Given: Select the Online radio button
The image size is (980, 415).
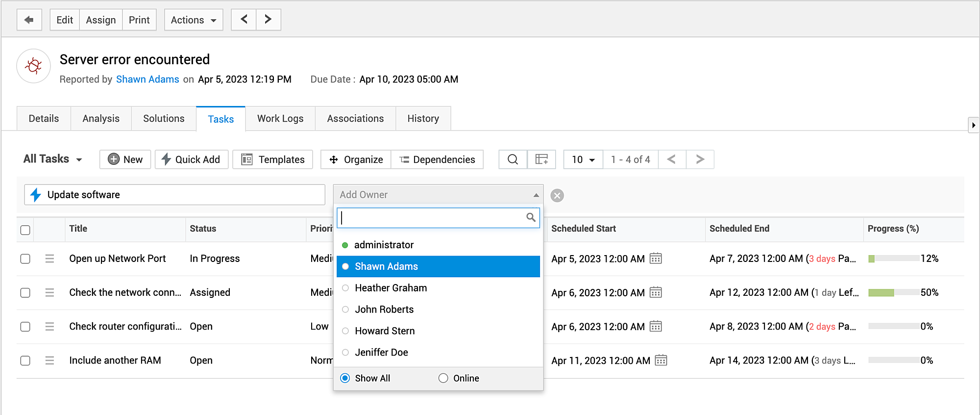Looking at the screenshot, I should (443, 378).
